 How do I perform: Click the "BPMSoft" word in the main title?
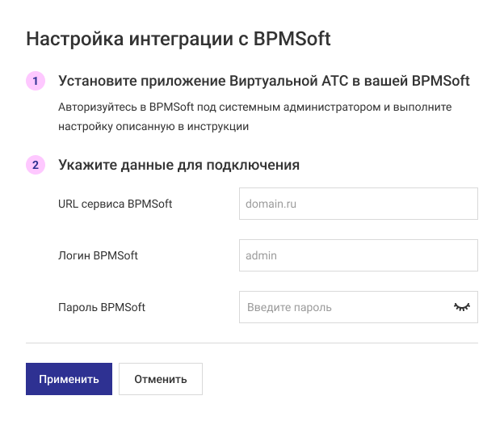coord(292,39)
